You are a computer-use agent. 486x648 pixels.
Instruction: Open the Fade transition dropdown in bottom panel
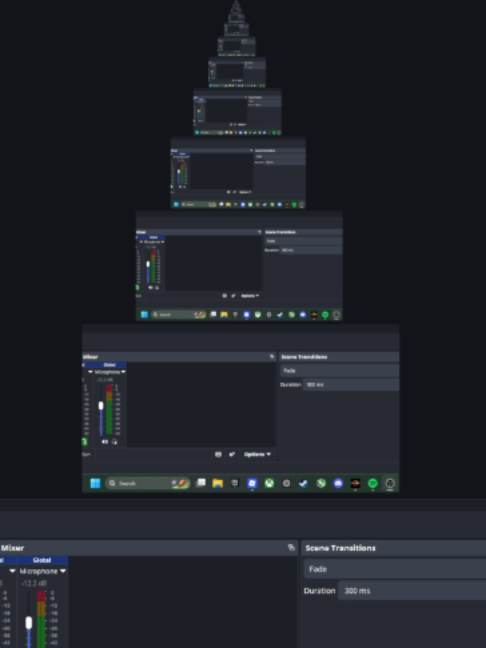(x=395, y=569)
